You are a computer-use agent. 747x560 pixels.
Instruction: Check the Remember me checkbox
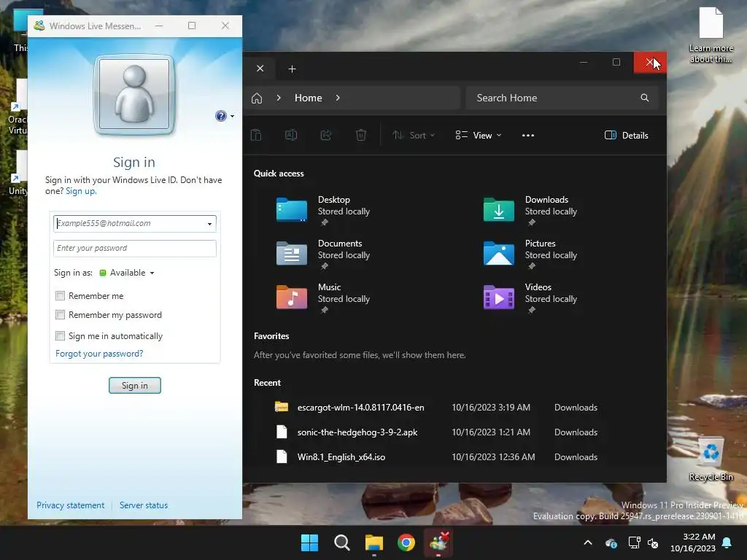60,296
